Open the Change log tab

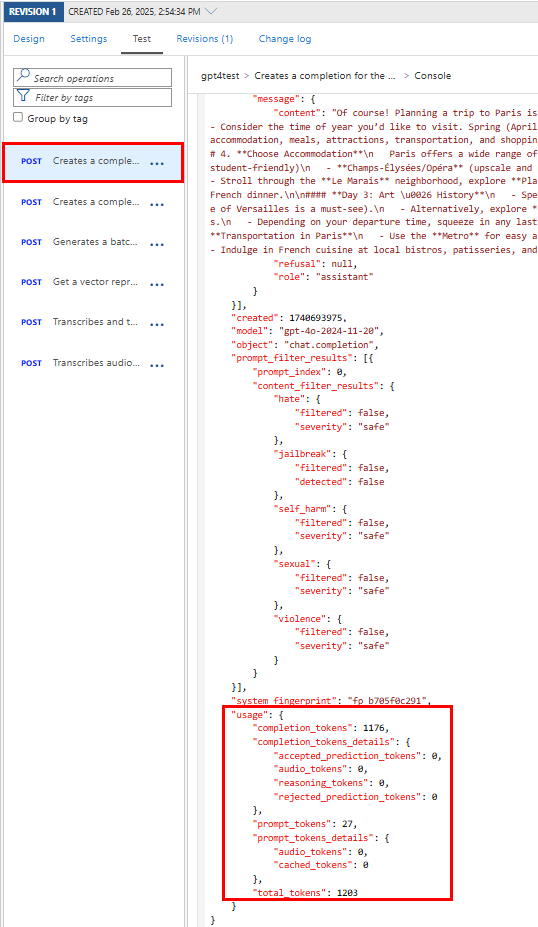[285, 38]
